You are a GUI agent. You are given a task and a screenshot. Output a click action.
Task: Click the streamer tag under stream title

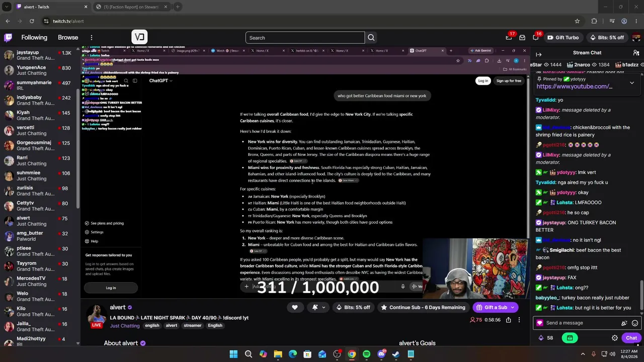point(193,326)
